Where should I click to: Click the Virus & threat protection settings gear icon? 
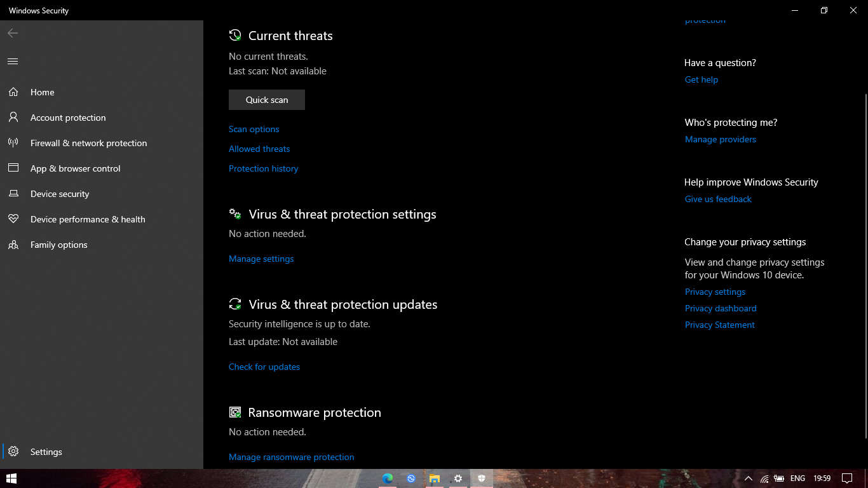(x=235, y=214)
